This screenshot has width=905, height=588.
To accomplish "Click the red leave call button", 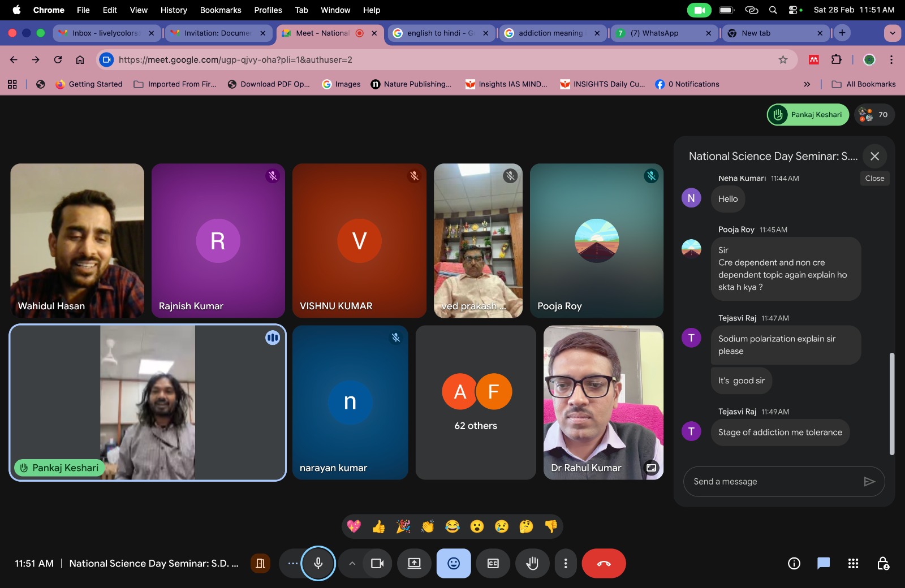I will click(x=604, y=564).
